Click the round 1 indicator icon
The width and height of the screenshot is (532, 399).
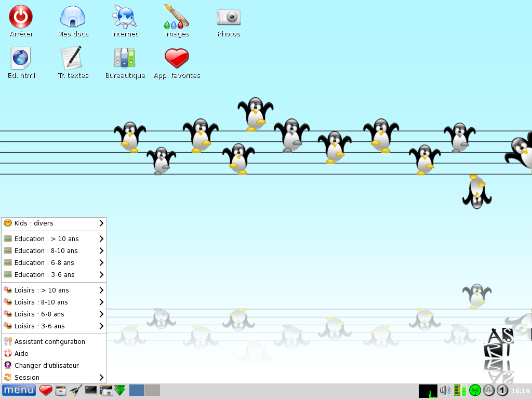[x=502, y=391]
